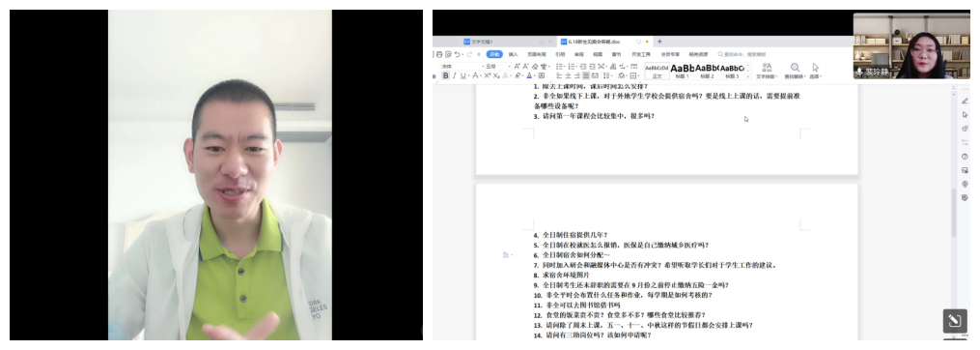
Task: Click the Print icon in quick toolbar
Action: coord(438,54)
